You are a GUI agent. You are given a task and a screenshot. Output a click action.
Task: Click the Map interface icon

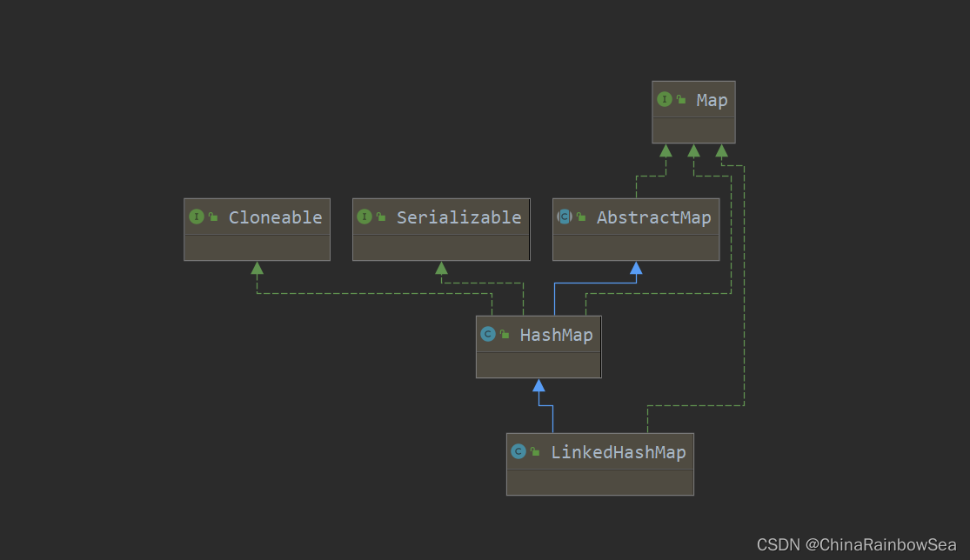pyautogui.click(x=665, y=99)
